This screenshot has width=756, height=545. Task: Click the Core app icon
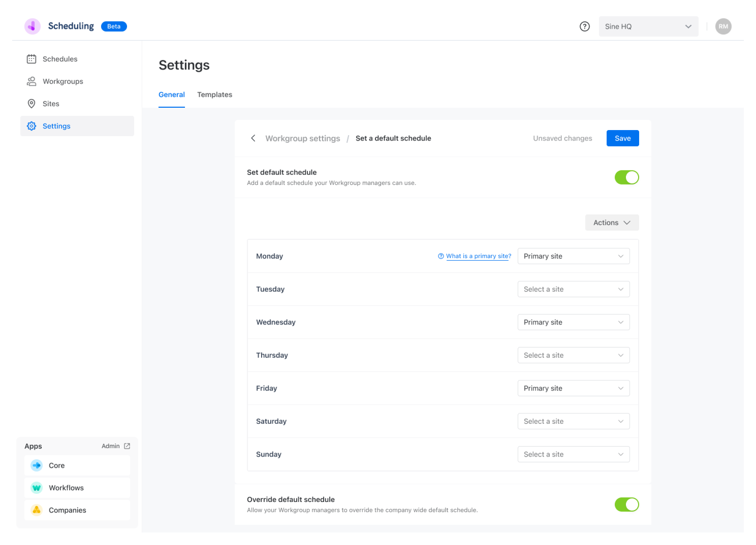(37, 465)
